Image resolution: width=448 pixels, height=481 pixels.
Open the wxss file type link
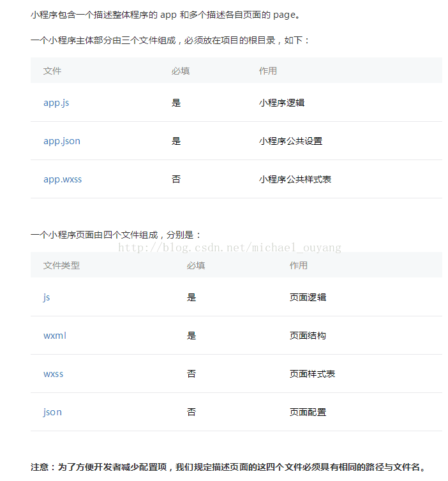tap(54, 374)
